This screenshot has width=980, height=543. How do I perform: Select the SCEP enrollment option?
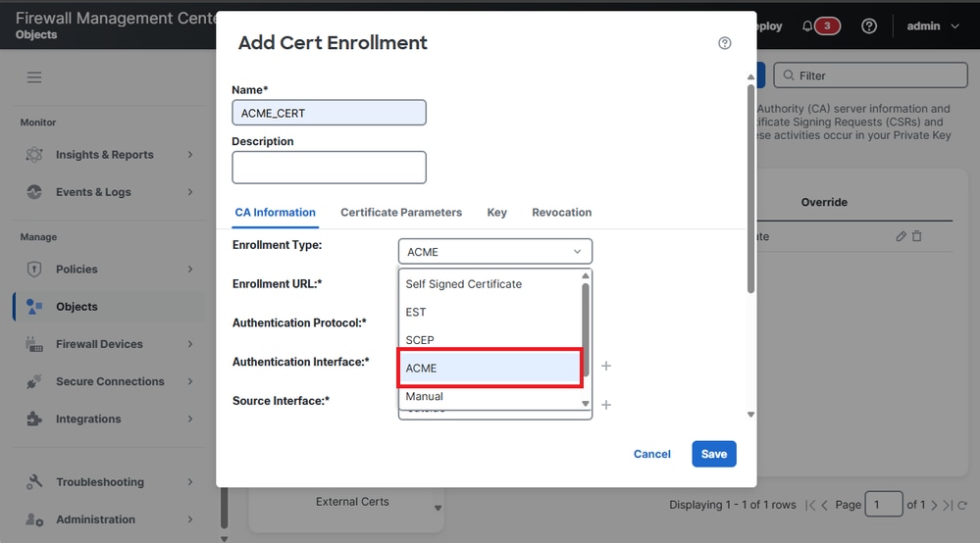[x=420, y=340]
